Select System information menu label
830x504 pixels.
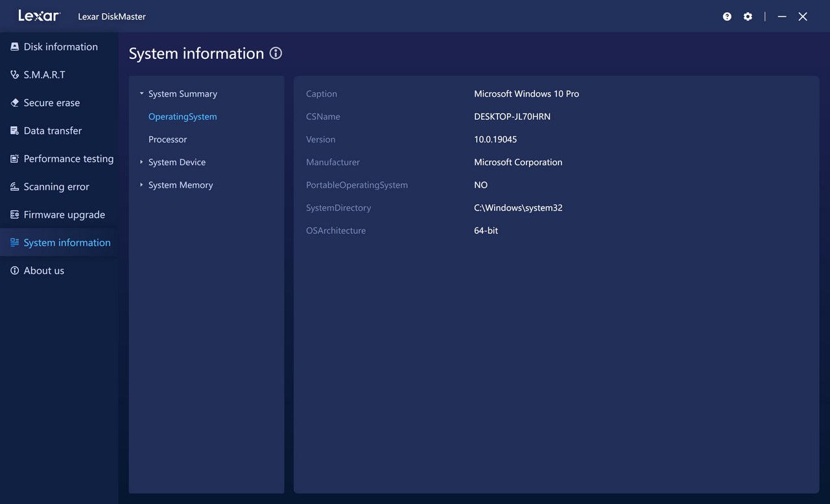click(67, 242)
